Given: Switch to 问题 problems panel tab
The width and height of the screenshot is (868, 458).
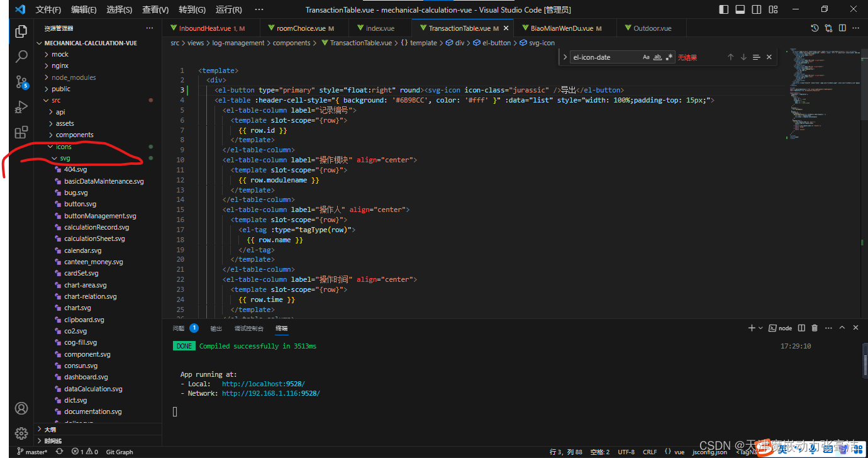Looking at the screenshot, I should (x=179, y=328).
